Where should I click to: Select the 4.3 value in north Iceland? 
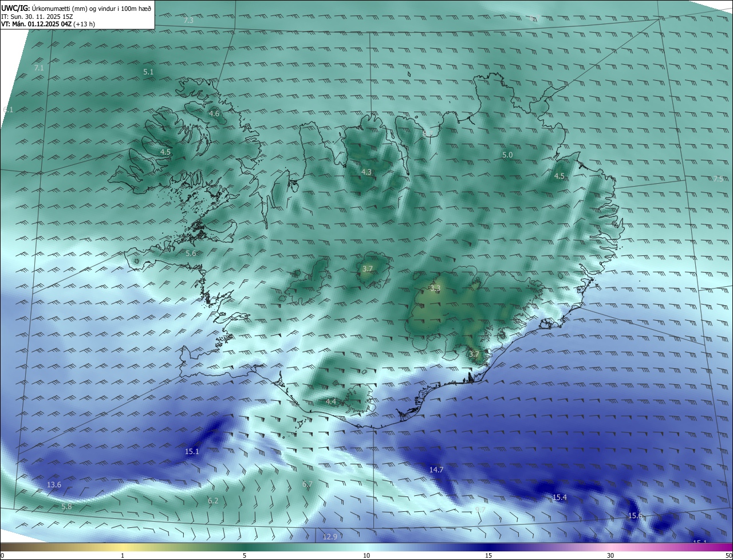tap(366, 172)
